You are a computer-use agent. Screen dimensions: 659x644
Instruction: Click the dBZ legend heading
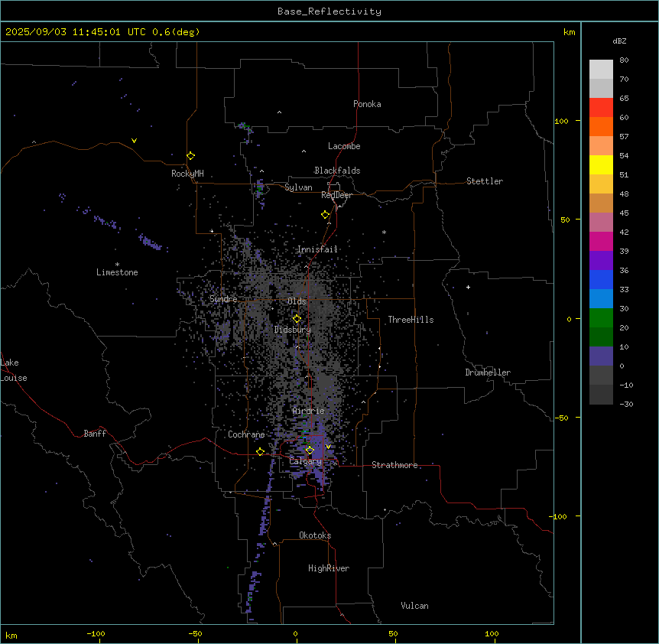click(619, 41)
